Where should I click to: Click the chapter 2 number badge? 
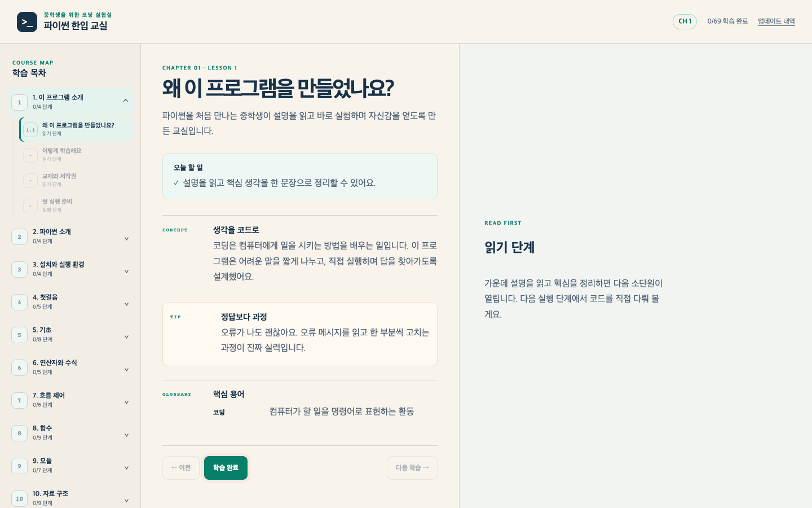(19, 237)
